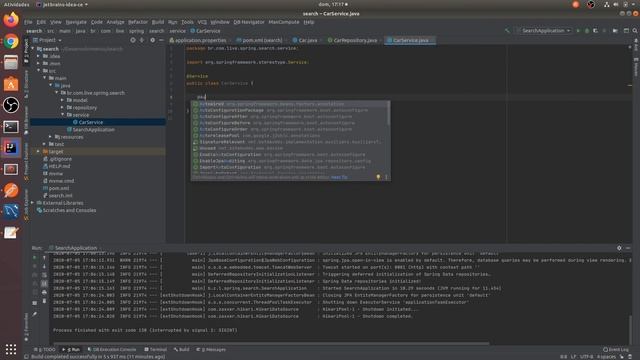
Task: Choose ImportAutoConfiguration completion suggestion
Action: (x=290, y=167)
